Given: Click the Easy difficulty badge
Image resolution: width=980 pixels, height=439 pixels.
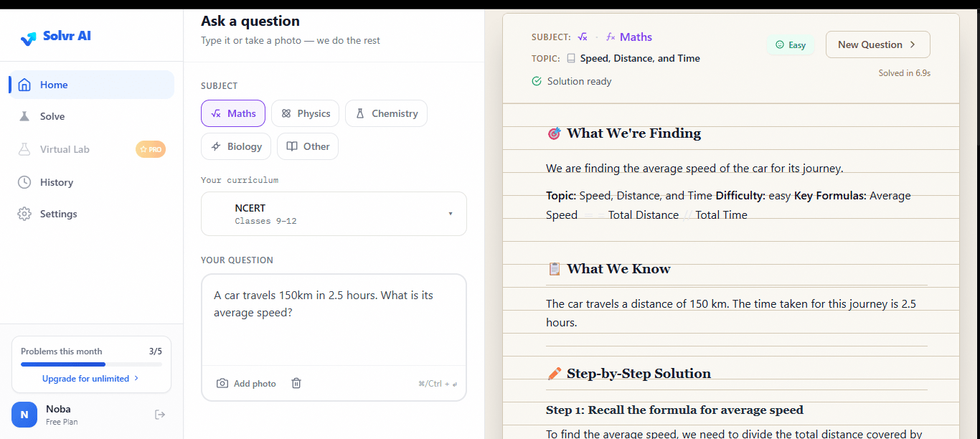Looking at the screenshot, I should (x=790, y=44).
